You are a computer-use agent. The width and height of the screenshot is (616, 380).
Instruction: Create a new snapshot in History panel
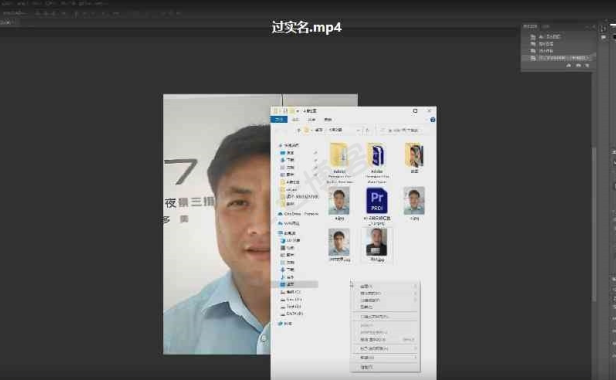[578, 66]
